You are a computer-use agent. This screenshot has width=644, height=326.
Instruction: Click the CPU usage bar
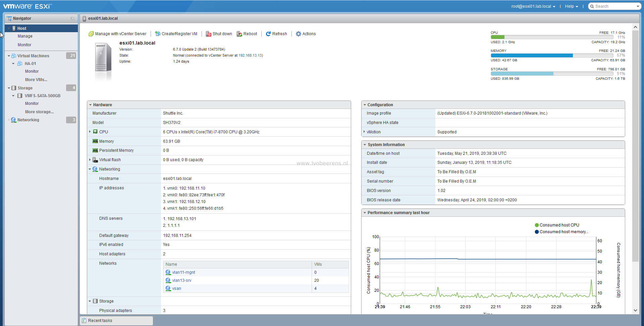click(552, 37)
